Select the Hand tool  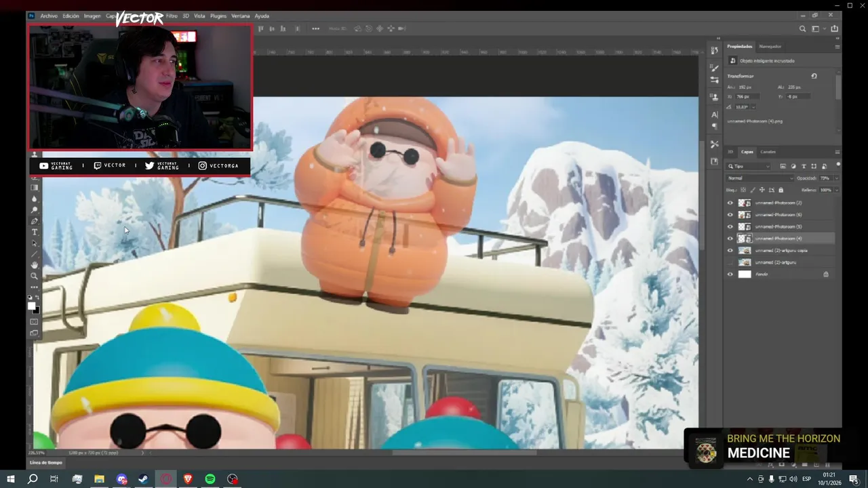35,265
